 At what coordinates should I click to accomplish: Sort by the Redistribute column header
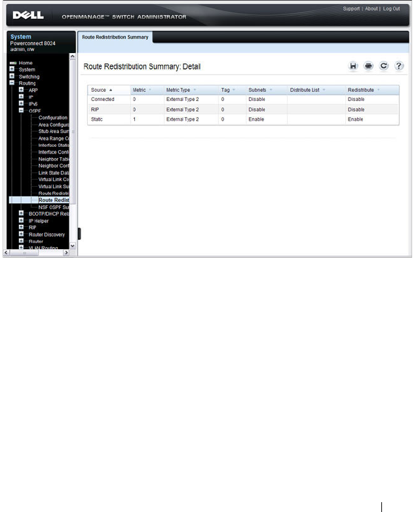372,90
